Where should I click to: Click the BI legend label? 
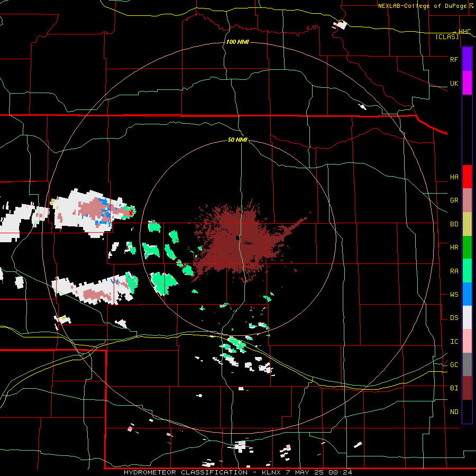click(454, 388)
